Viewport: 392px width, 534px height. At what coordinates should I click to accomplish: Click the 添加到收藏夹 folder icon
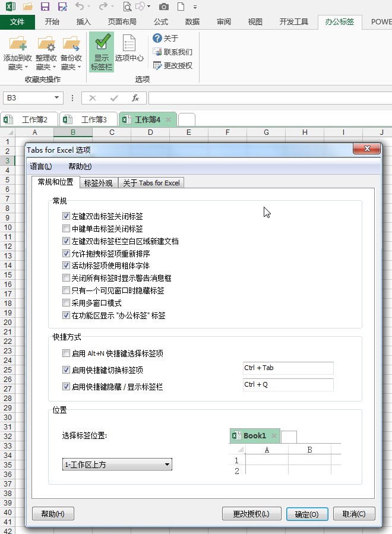pyautogui.click(x=18, y=43)
